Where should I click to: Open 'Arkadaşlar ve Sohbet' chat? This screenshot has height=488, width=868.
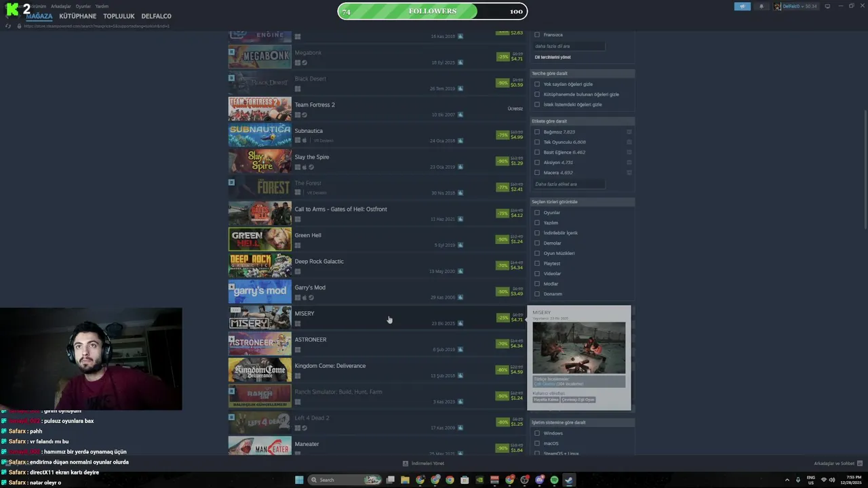pyautogui.click(x=837, y=464)
